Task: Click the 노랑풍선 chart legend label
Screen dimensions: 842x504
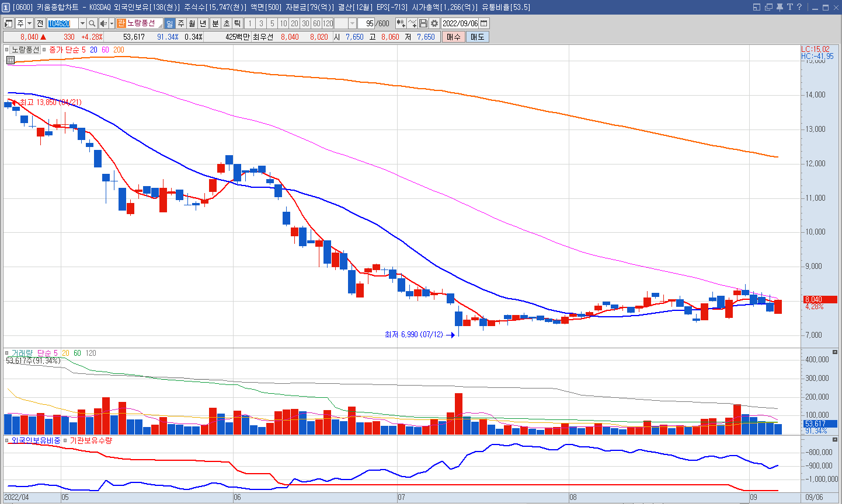Action: pos(26,50)
